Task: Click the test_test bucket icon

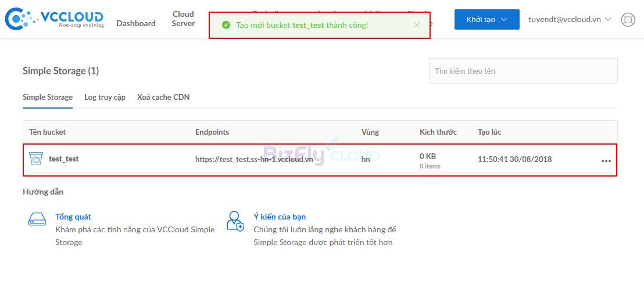Action: (36, 159)
